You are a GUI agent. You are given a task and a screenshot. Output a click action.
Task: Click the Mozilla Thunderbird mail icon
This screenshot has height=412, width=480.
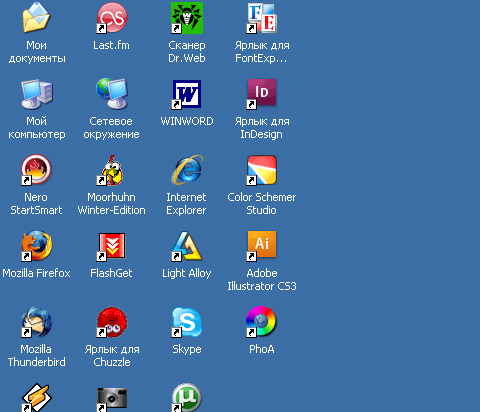pos(36,322)
